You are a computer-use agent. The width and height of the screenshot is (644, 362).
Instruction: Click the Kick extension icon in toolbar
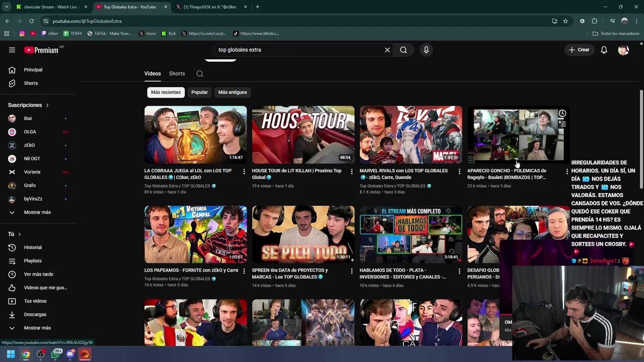tap(582, 21)
